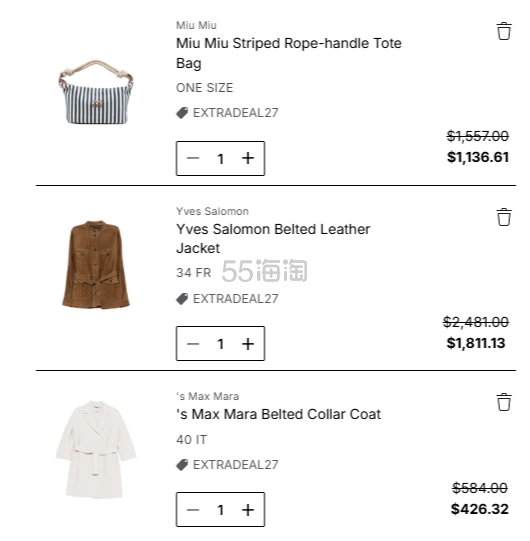
Task: View the brown suede jacket thumbnail
Action: (96, 264)
